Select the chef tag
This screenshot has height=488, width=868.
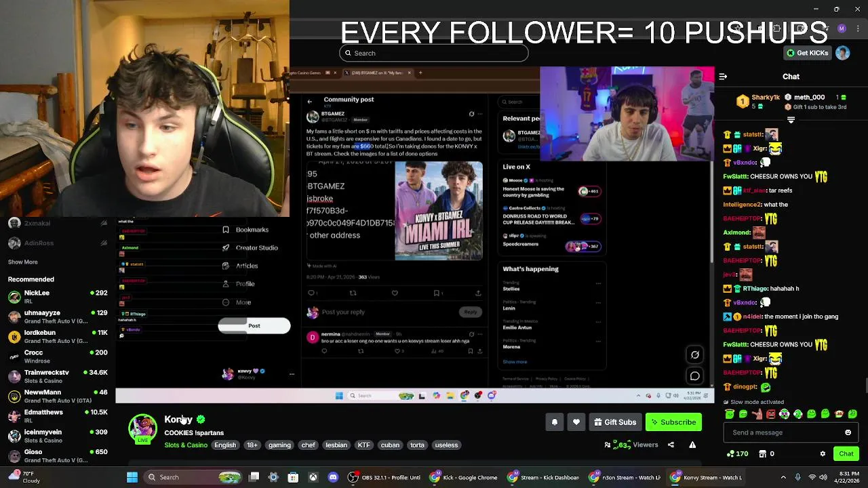coord(309,445)
